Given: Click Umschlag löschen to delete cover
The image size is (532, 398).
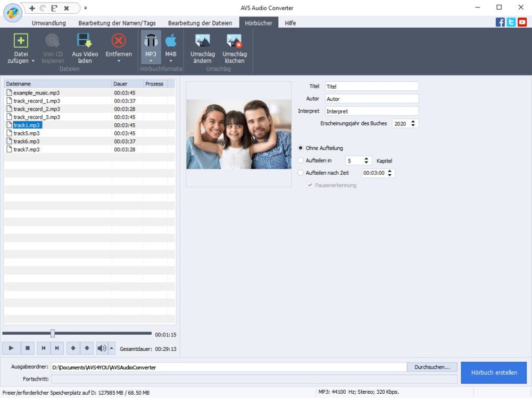Looking at the screenshot, I should [234, 41].
